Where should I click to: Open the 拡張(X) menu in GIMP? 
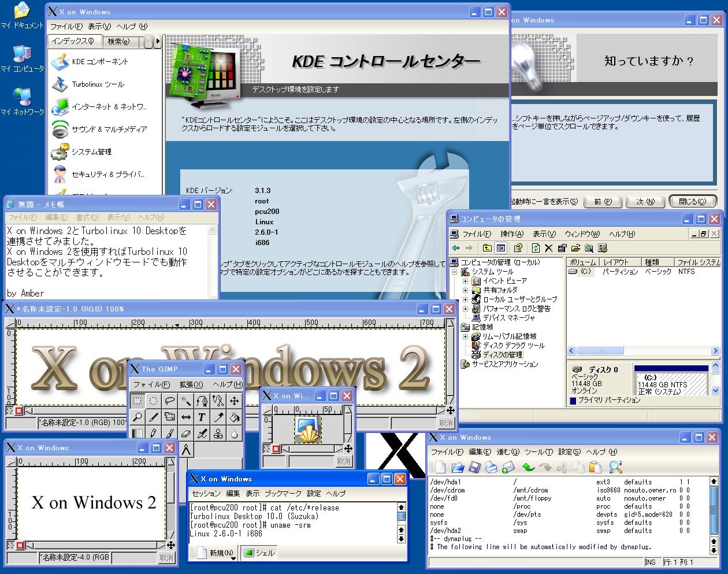click(191, 384)
